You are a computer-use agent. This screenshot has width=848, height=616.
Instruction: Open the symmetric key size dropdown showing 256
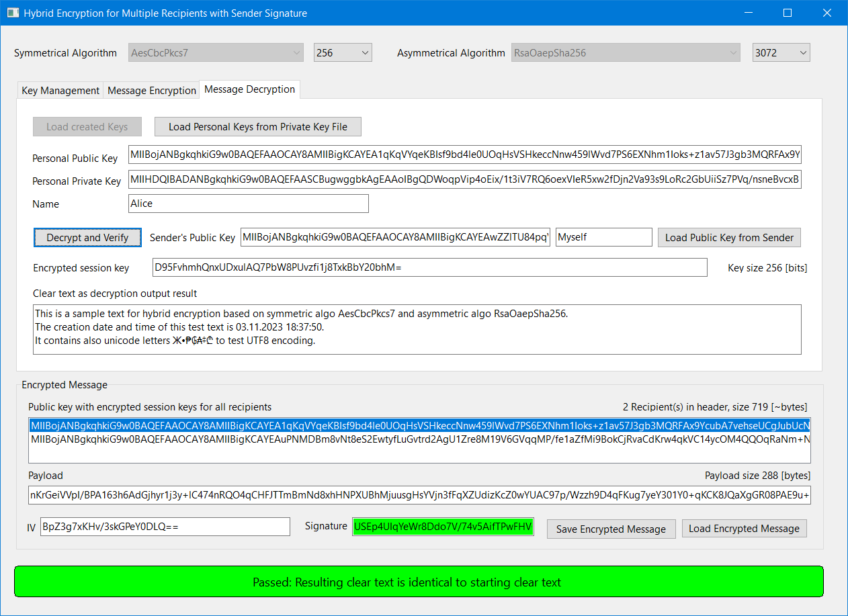point(343,52)
